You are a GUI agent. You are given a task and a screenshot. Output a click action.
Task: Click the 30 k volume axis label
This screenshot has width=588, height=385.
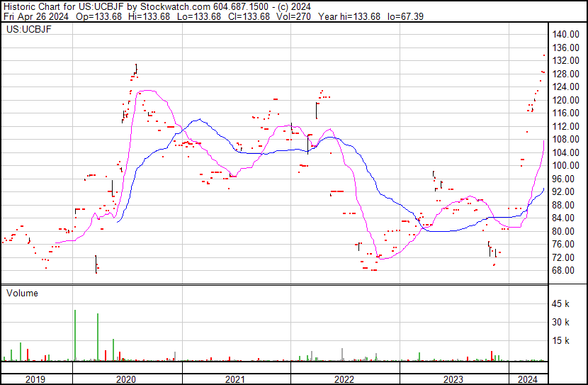coord(562,323)
